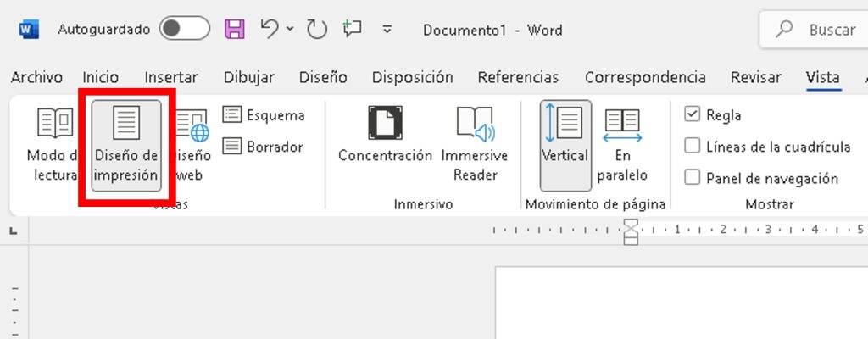
Task: Enable En paralelo page movement
Action: click(x=623, y=144)
